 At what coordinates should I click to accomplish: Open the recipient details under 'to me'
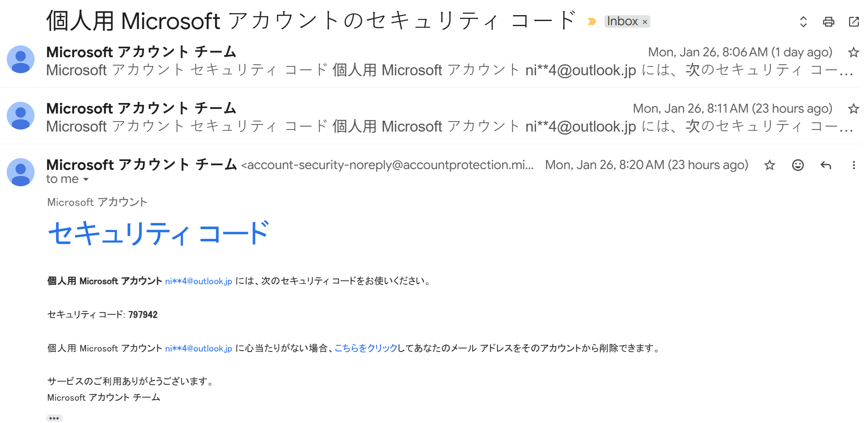[x=87, y=179]
